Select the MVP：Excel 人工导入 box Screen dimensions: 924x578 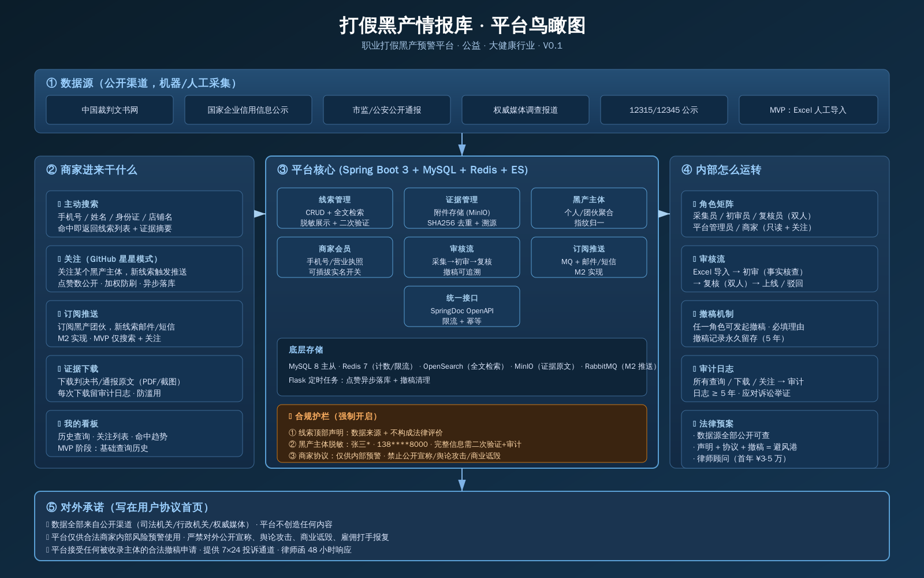tap(808, 110)
